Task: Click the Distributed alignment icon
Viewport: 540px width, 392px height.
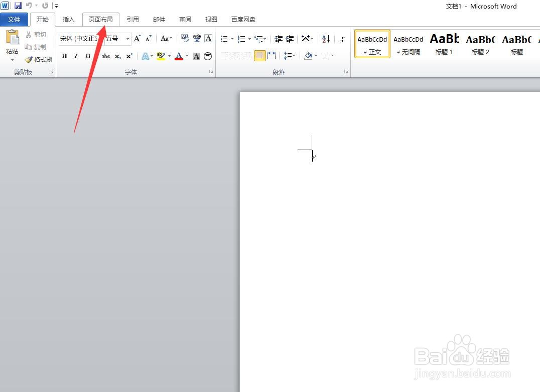Action: point(272,56)
